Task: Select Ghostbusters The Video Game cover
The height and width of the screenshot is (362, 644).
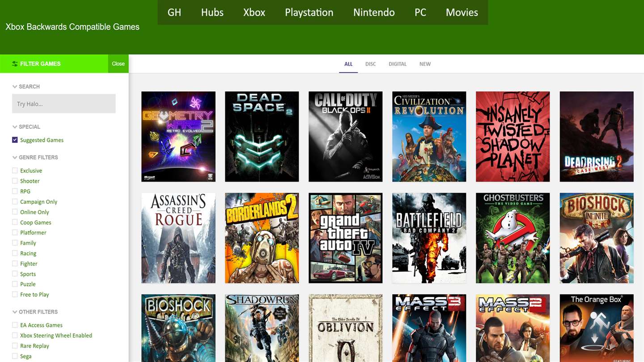Action: click(x=513, y=238)
